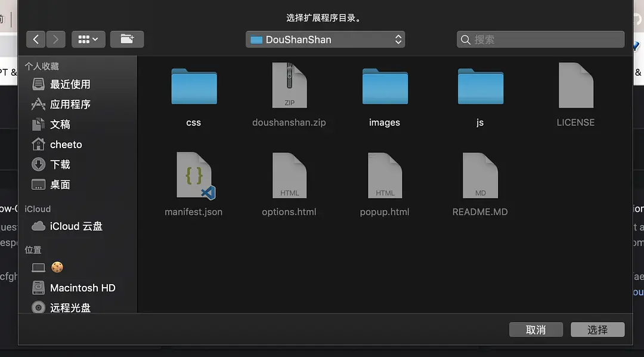Image resolution: width=644 pixels, height=357 pixels.
Task: Click the options.html file name
Action: point(289,212)
